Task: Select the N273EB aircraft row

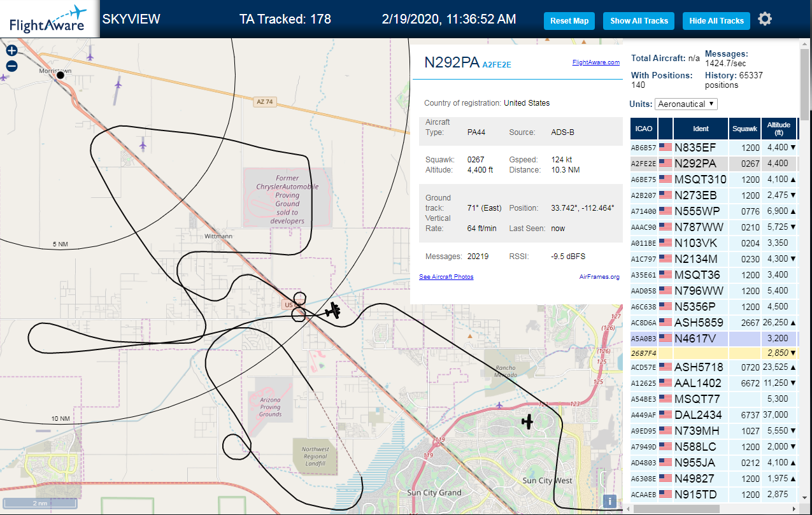Action: point(714,195)
